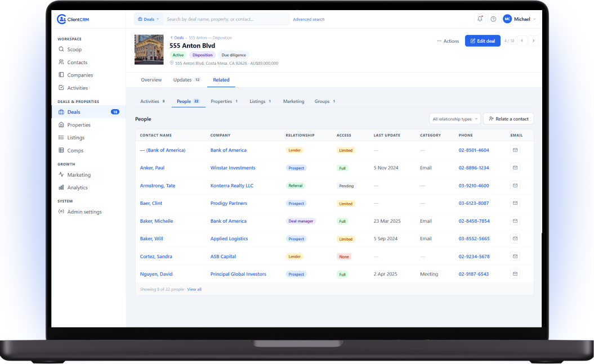Click the Activities checkbox icon in sidebar
Screen dimensions: 594x364
coord(61,88)
